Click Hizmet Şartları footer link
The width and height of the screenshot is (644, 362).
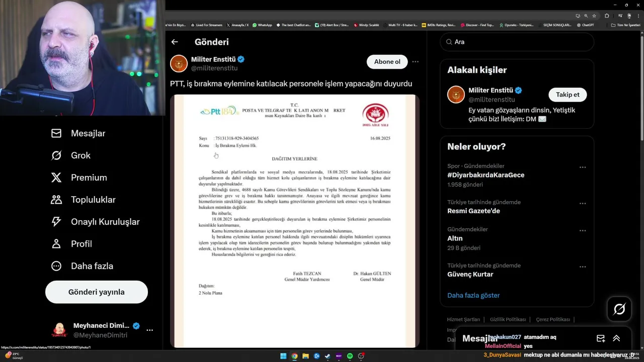coord(463,320)
